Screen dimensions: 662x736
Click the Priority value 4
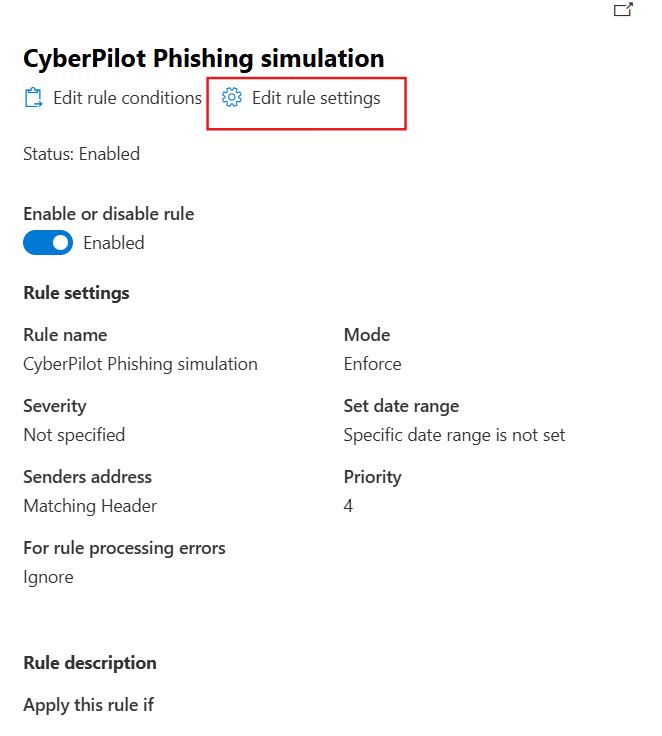(x=348, y=506)
